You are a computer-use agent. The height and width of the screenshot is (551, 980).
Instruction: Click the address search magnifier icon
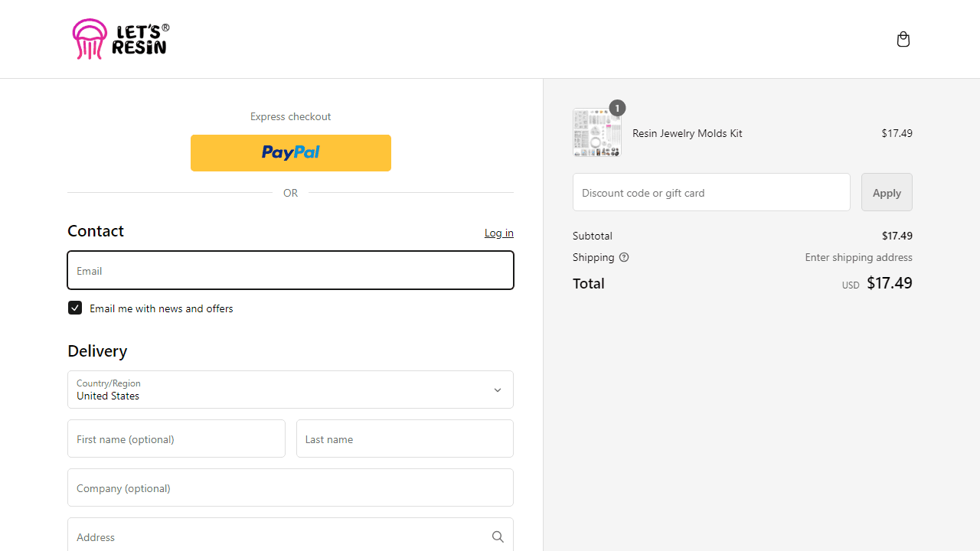[x=498, y=537]
